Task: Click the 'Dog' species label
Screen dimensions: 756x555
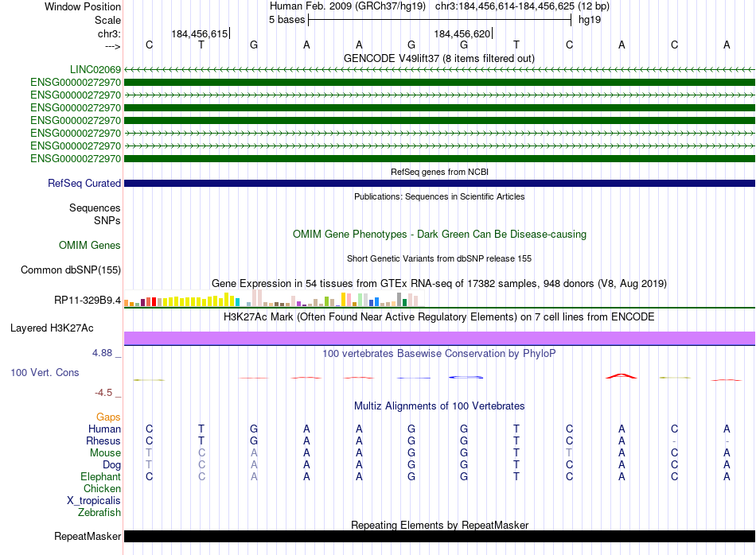Action: [112, 465]
